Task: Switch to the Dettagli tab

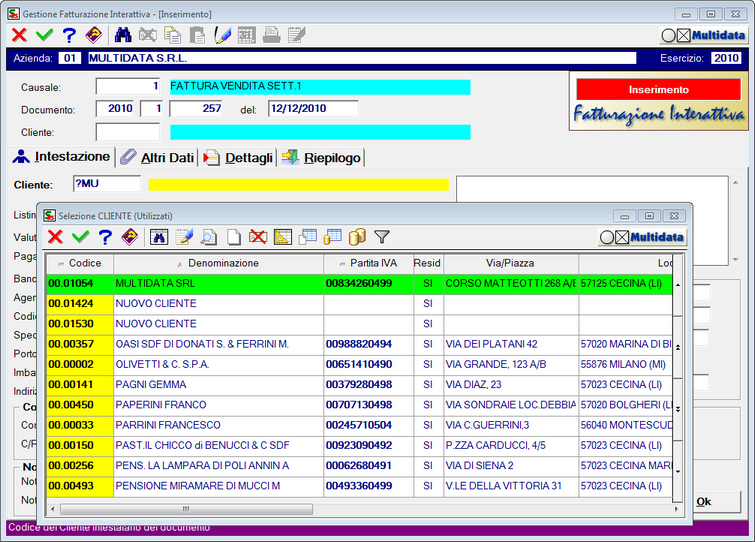Action: 238,157
